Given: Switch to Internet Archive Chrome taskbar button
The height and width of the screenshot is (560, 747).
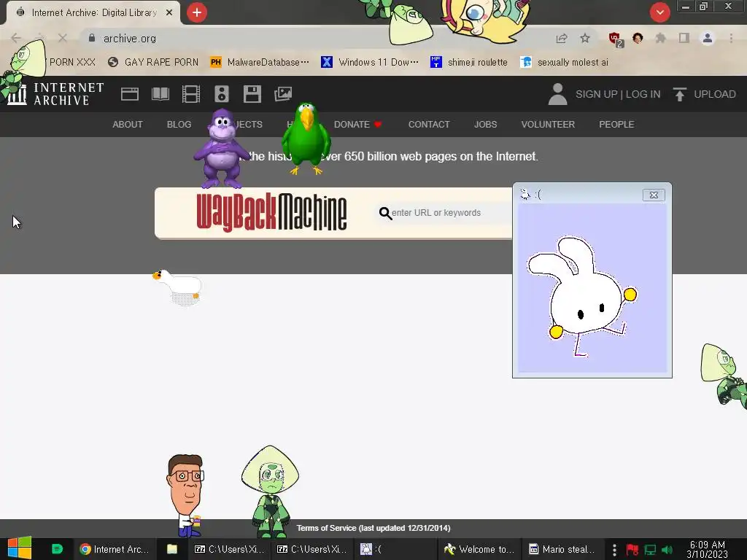Looking at the screenshot, I should tap(115, 549).
